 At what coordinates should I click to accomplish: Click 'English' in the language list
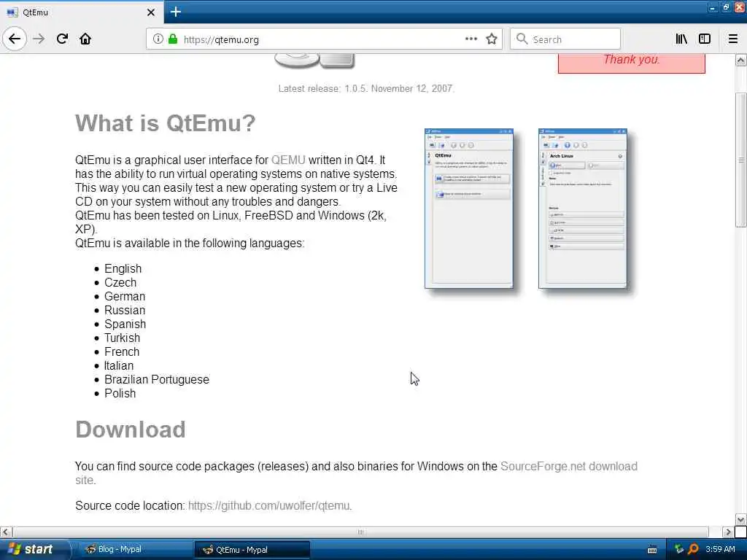[123, 268]
